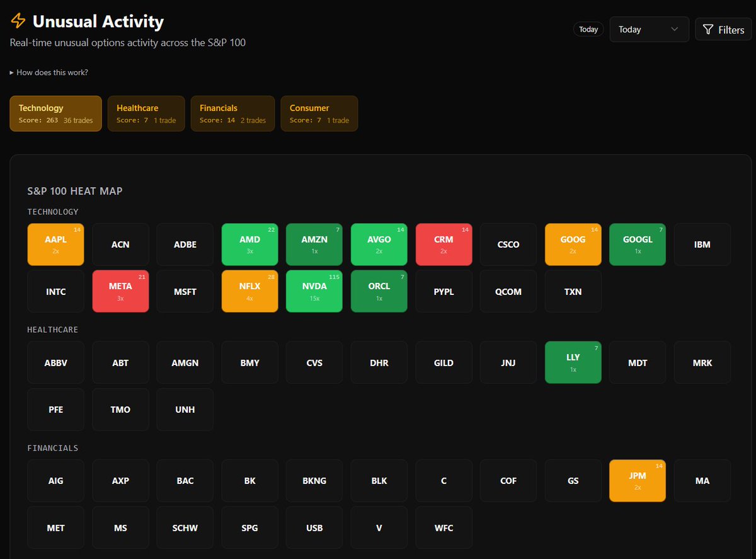The height and width of the screenshot is (559, 756).
Task: Click the ADBE tile
Action: point(185,245)
